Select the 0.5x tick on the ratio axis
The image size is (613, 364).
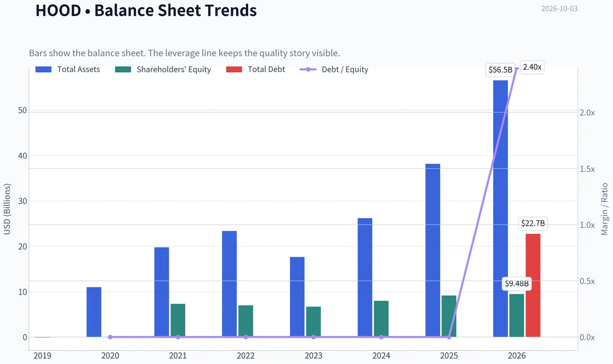click(x=586, y=281)
